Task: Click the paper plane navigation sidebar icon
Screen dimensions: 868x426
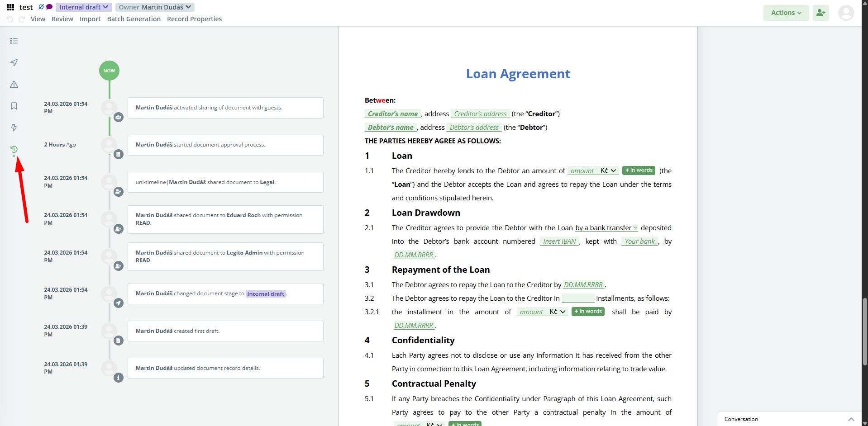Action: pos(14,62)
